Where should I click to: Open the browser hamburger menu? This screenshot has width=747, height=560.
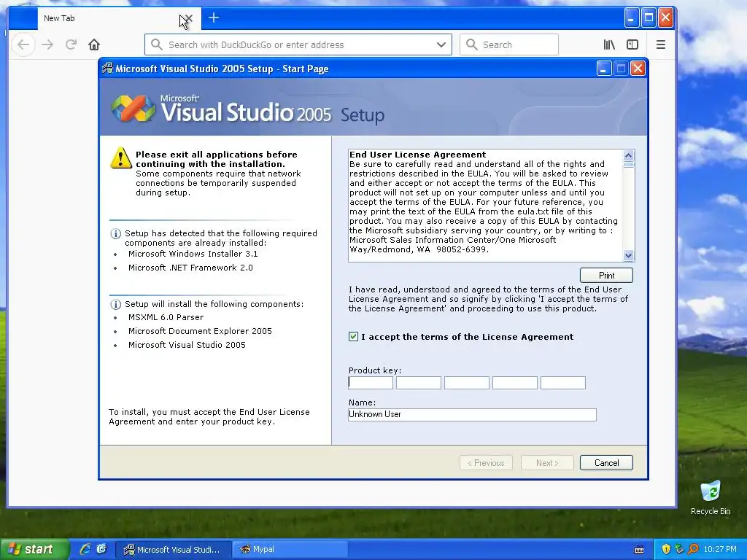click(661, 44)
